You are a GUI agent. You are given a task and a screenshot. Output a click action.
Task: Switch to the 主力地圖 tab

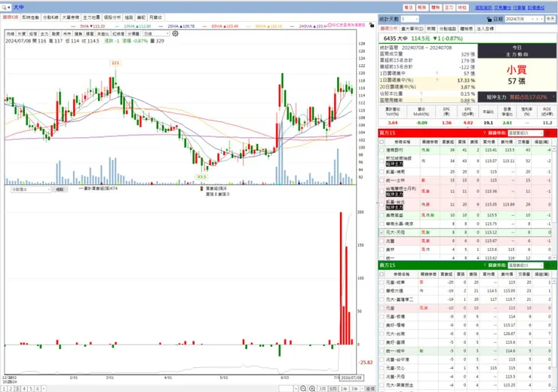91,17
